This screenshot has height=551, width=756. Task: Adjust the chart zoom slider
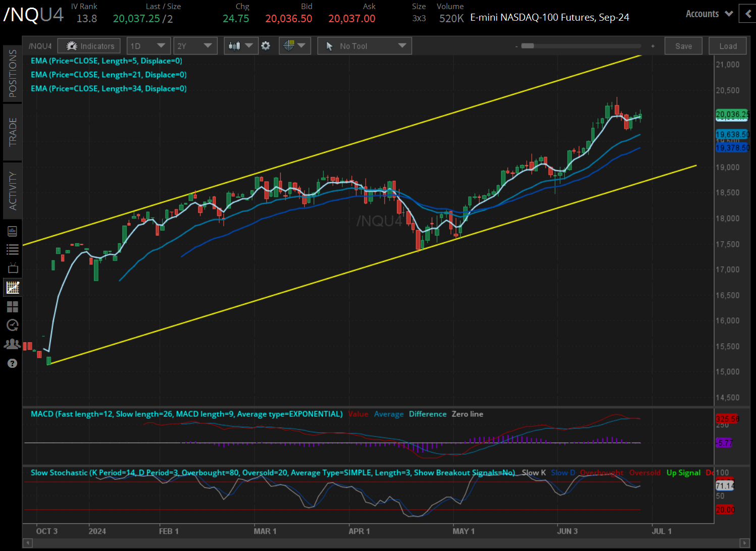tap(528, 46)
